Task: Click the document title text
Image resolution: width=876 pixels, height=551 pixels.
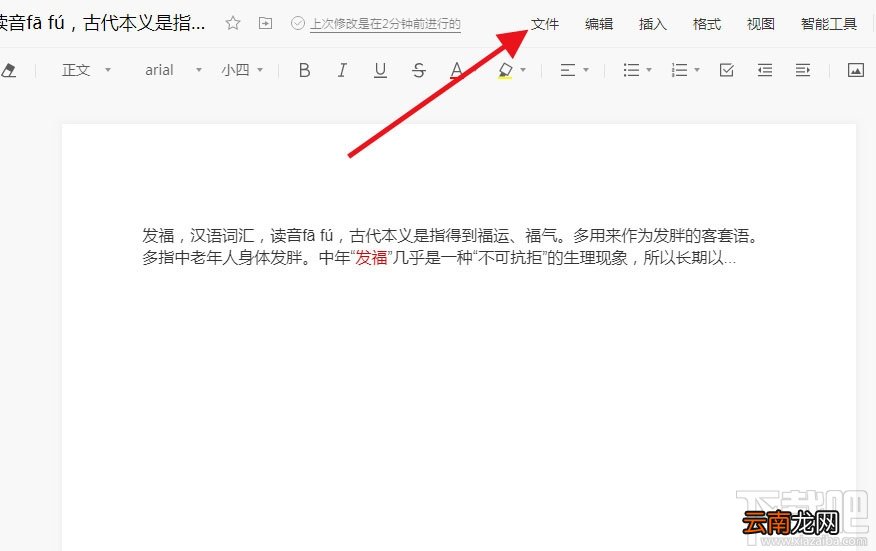Action: 103,23
